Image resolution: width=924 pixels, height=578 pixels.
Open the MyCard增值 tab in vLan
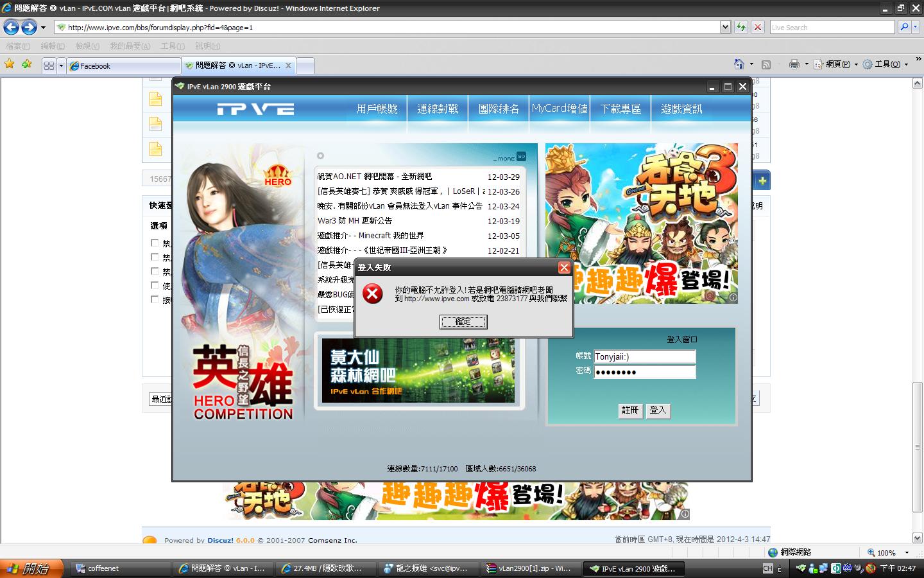560,109
